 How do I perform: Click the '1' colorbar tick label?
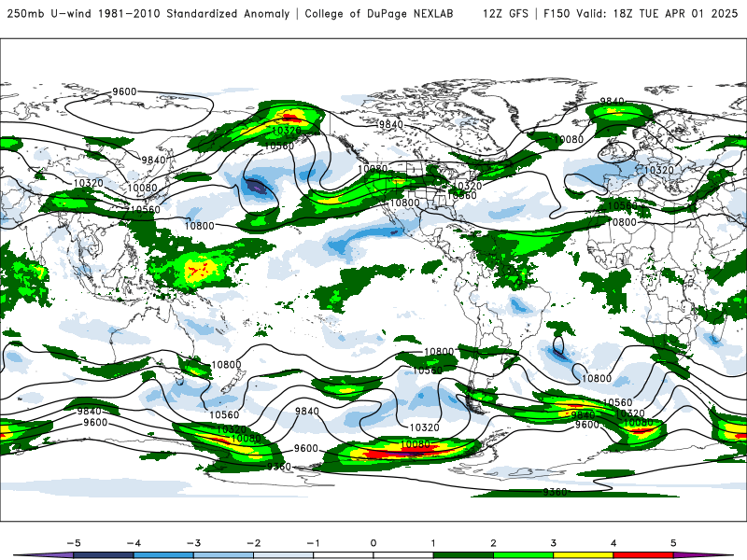(x=433, y=543)
